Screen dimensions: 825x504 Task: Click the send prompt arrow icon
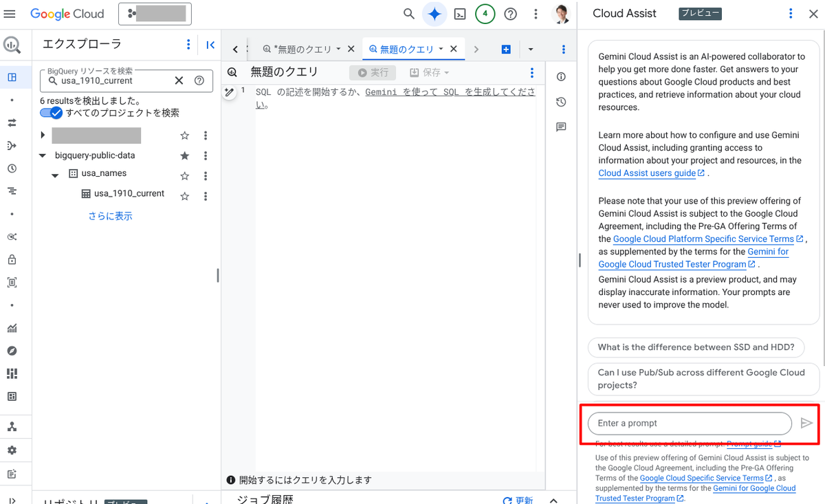click(806, 423)
